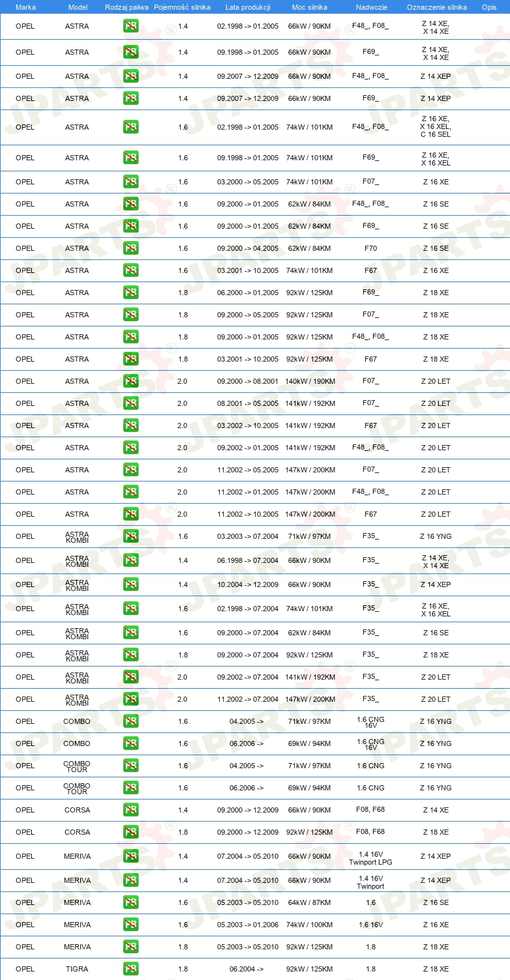Click the '06.2000 -> 01.2005' production cell

click(248, 293)
